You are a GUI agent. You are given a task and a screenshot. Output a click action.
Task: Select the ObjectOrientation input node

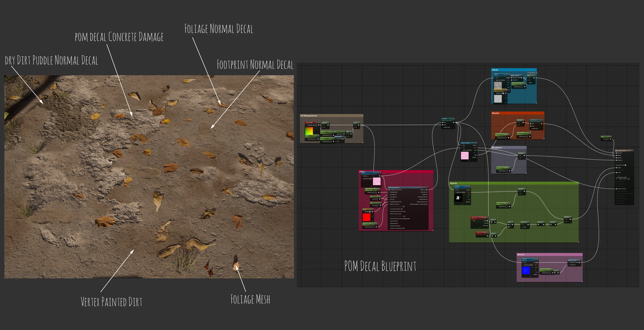(482, 234)
